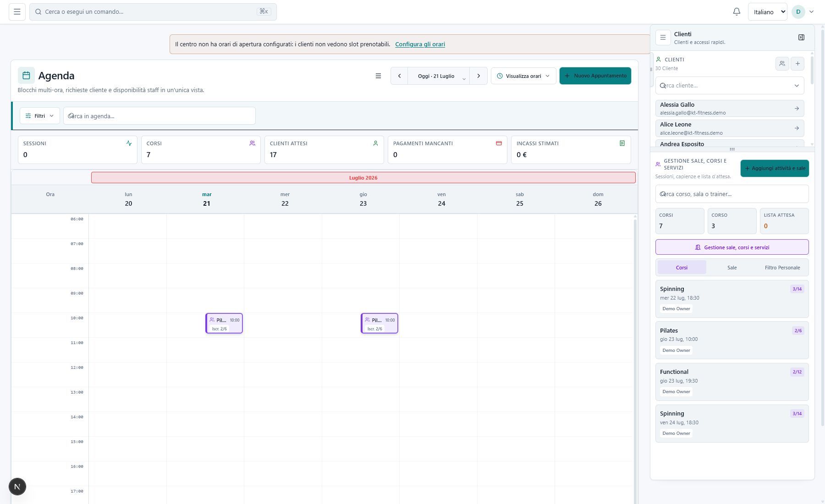Open the Pilates event on Tuesday 21
The width and height of the screenshot is (825, 504).
(224, 323)
